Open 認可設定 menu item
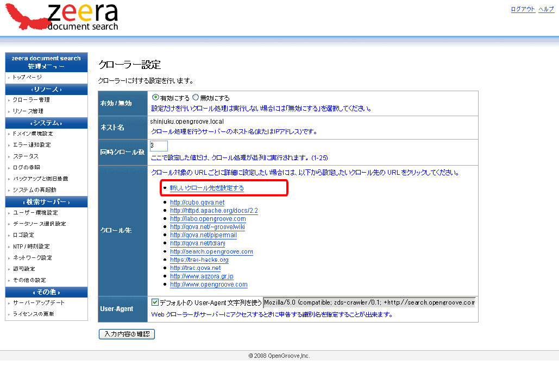Viewport: 559px width, 392px height. [x=24, y=269]
